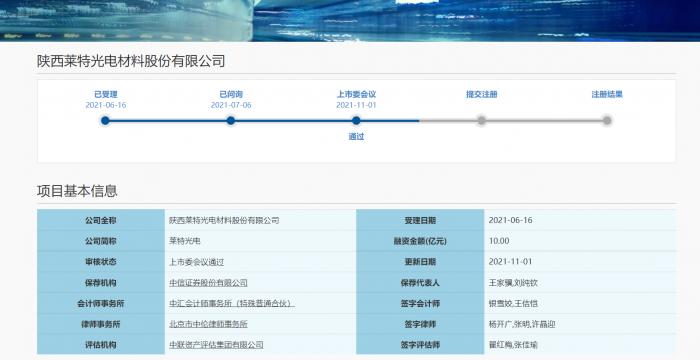This screenshot has height=360, width=700.
Task: Click the 审核状态 label cell
Action: (101, 261)
